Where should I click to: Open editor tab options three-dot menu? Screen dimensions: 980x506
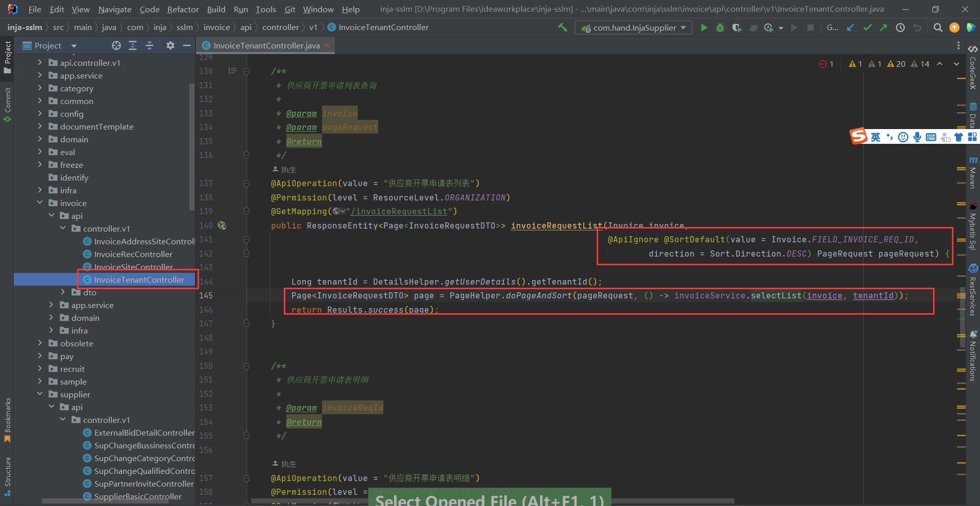[958, 45]
